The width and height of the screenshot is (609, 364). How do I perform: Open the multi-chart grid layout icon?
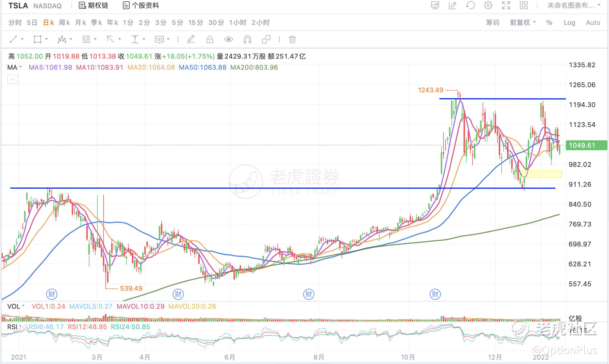click(524, 5)
